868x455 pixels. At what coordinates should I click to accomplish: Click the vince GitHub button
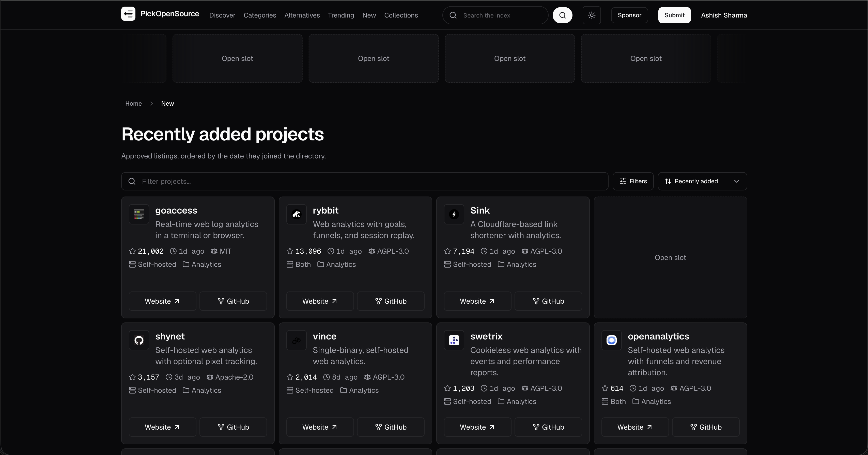[391, 427]
